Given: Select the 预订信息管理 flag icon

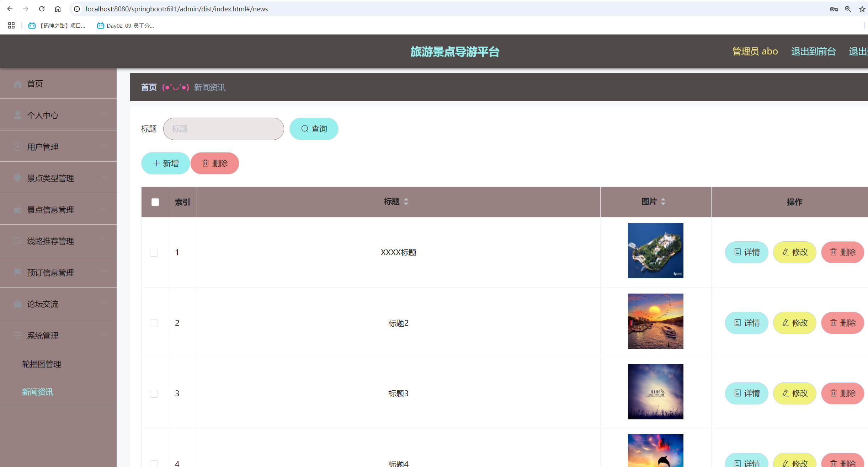Looking at the screenshot, I should tap(17, 272).
